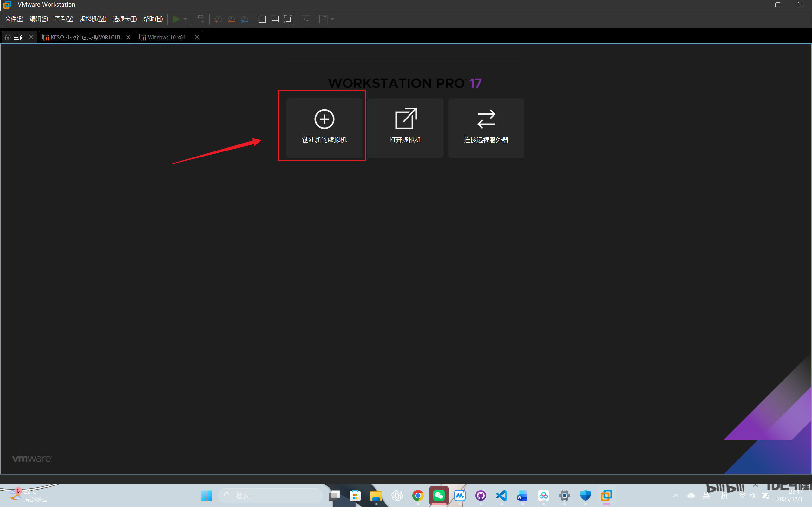Click 打开虚拟机 button
This screenshot has width=812, height=507.
pos(405,128)
